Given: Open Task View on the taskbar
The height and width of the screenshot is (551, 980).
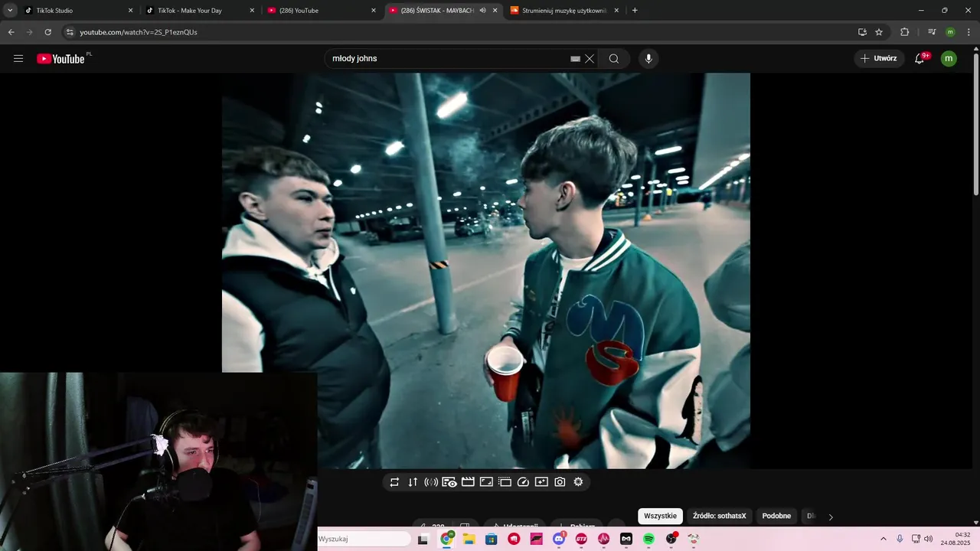Looking at the screenshot, I should coord(423,539).
